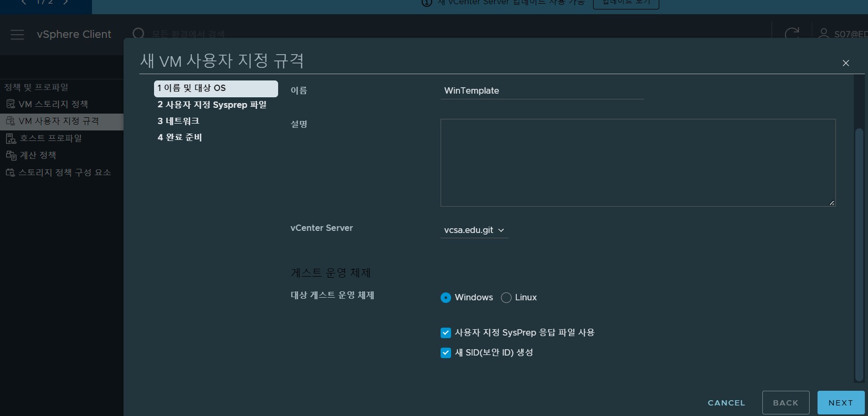This screenshot has height=416, width=868.
Task: Open the vSphere Client hamburger menu
Action: [x=17, y=35]
